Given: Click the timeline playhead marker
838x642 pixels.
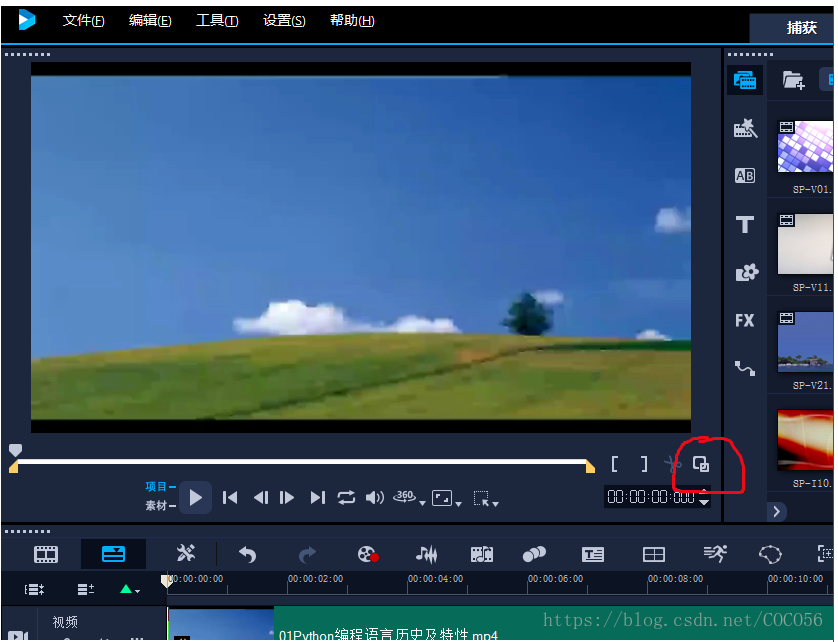Looking at the screenshot, I should [167, 581].
